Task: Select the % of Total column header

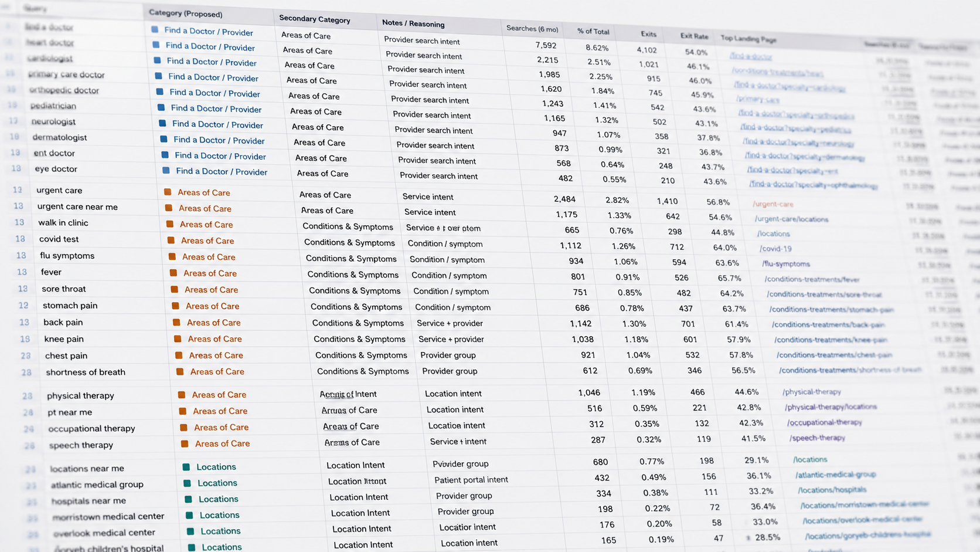Action: [x=593, y=31]
